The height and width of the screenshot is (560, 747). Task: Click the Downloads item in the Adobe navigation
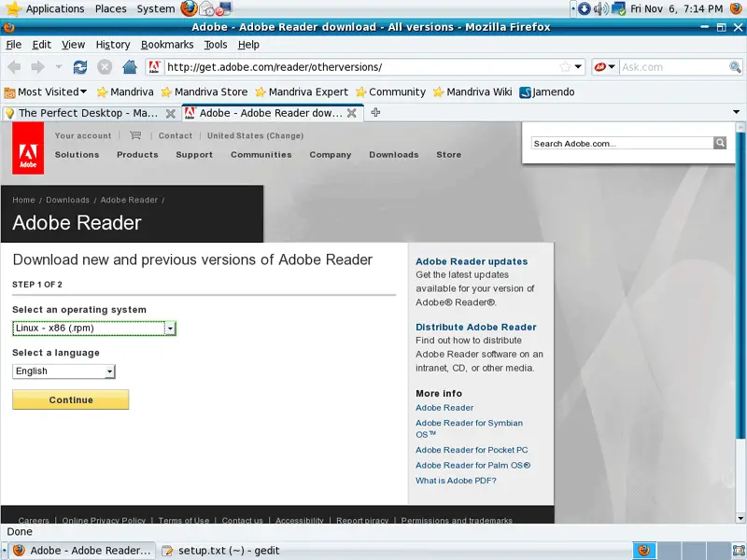pos(393,155)
